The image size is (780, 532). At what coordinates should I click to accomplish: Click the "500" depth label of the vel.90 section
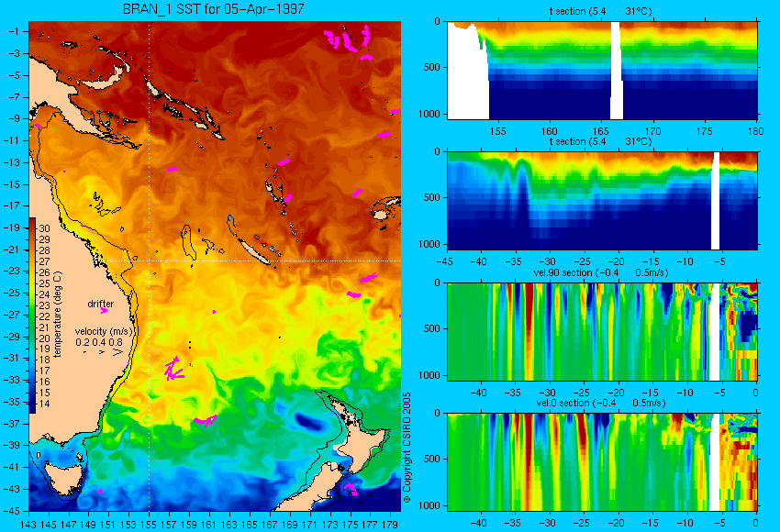[432, 328]
